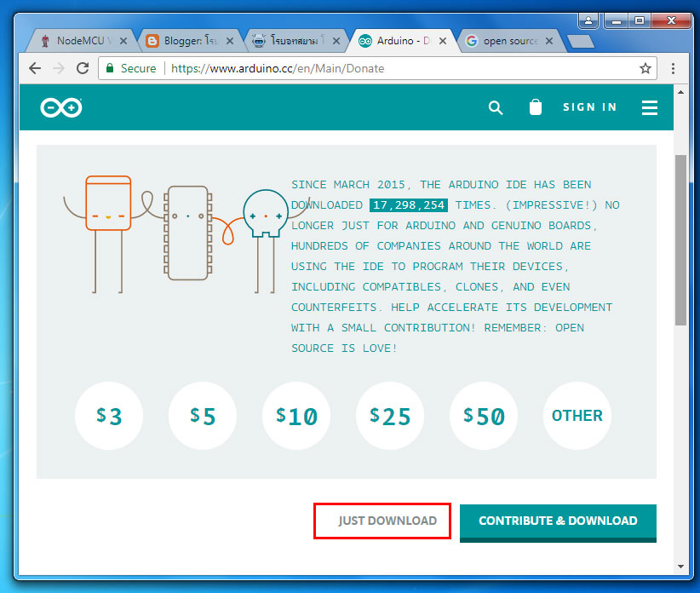Click JUST DOWNLOAD
The height and width of the screenshot is (593, 700).
(x=387, y=521)
